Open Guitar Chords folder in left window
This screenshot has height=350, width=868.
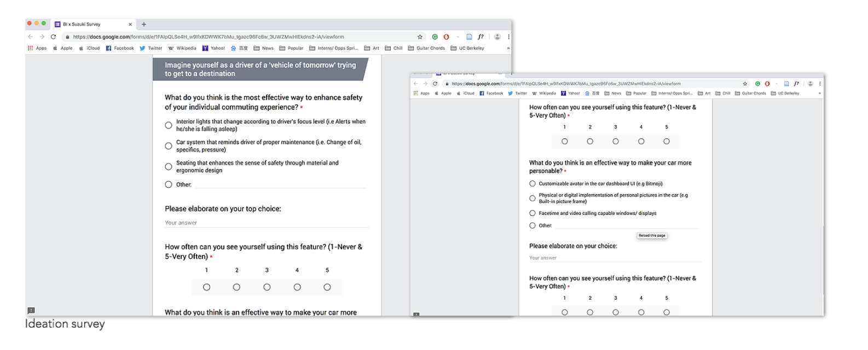coord(427,48)
